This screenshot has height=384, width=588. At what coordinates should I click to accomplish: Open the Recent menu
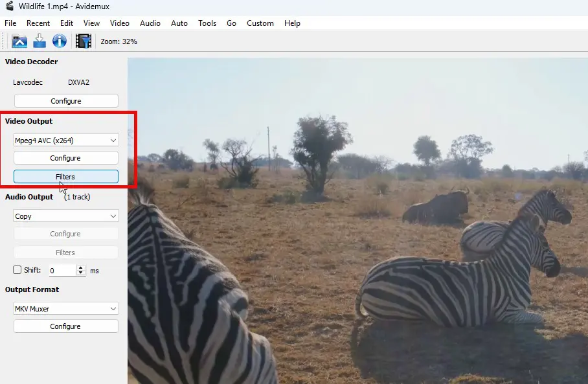pyautogui.click(x=38, y=23)
